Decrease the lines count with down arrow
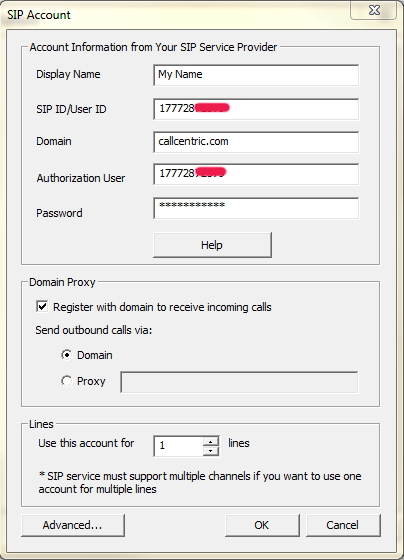The height and width of the screenshot is (560, 404). coord(211,451)
